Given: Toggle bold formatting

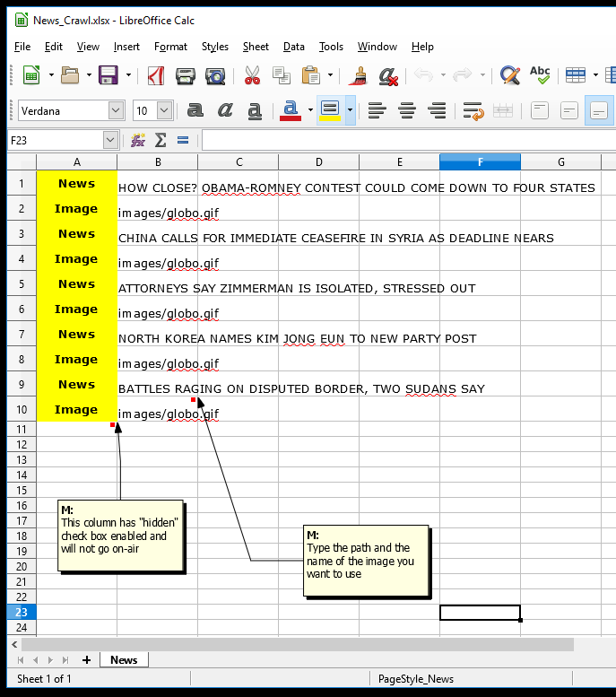Looking at the screenshot, I should pyautogui.click(x=195, y=110).
